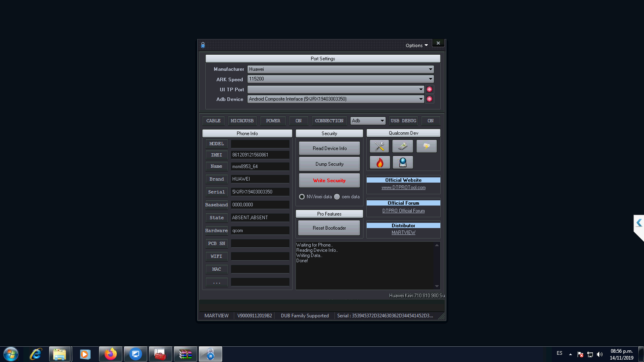Image resolution: width=644 pixels, height=362 pixels.
Task: Click the Baseband value field
Action: click(x=260, y=205)
